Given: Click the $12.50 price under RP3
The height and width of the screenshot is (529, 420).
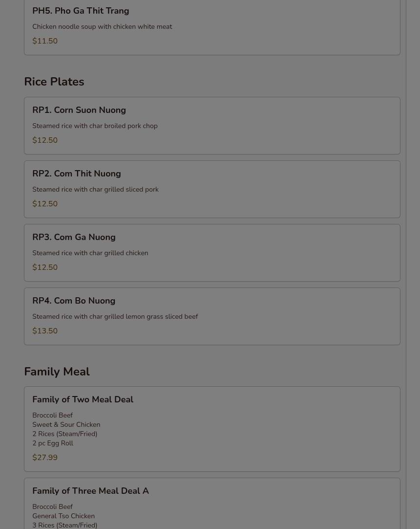Looking at the screenshot, I should coord(45,267).
